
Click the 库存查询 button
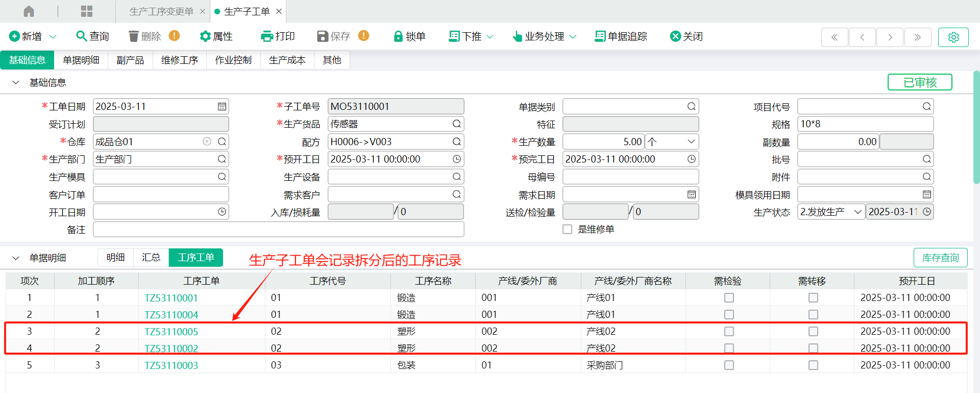pyautogui.click(x=940, y=258)
